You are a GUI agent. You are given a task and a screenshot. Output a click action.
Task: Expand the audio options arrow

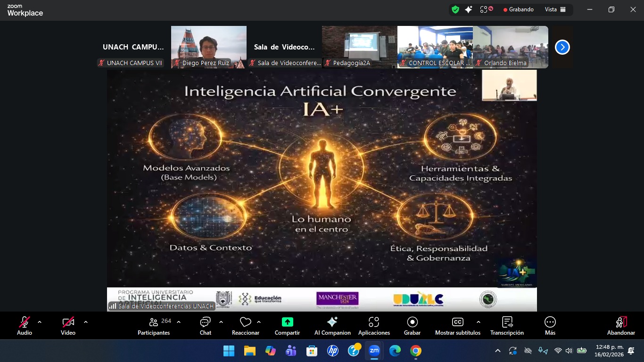pyautogui.click(x=40, y=322)
